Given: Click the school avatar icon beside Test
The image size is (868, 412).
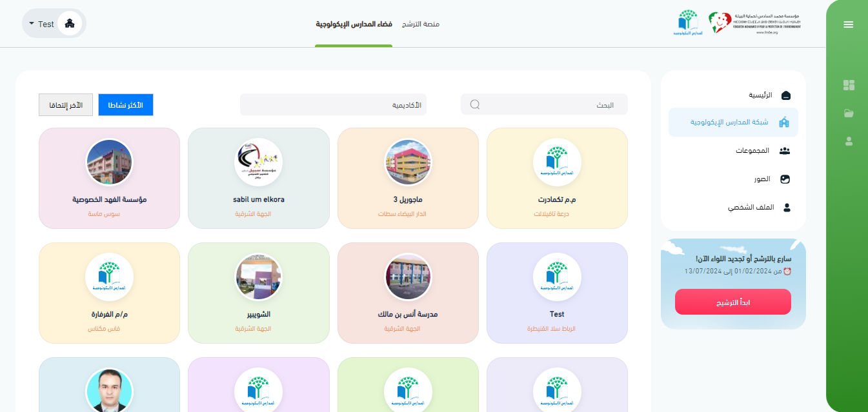Looking at the screenshot, I should (70, 24).
